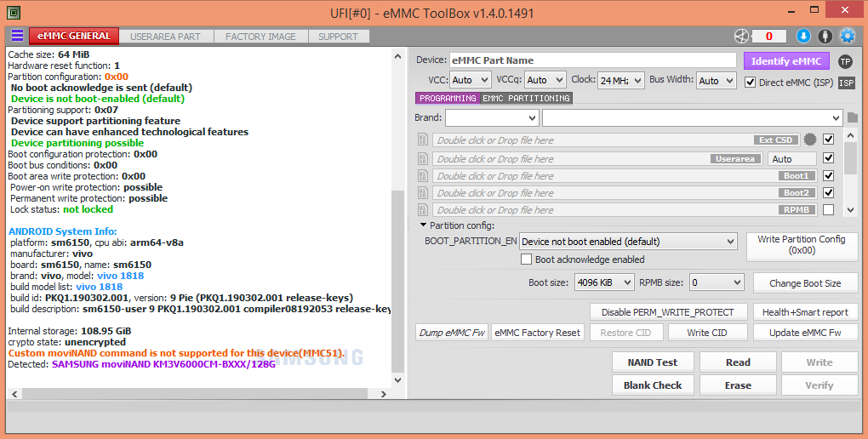Switch to eMMC GENERAL tab
The image size is (868, 439).
[x=74, y=36]
